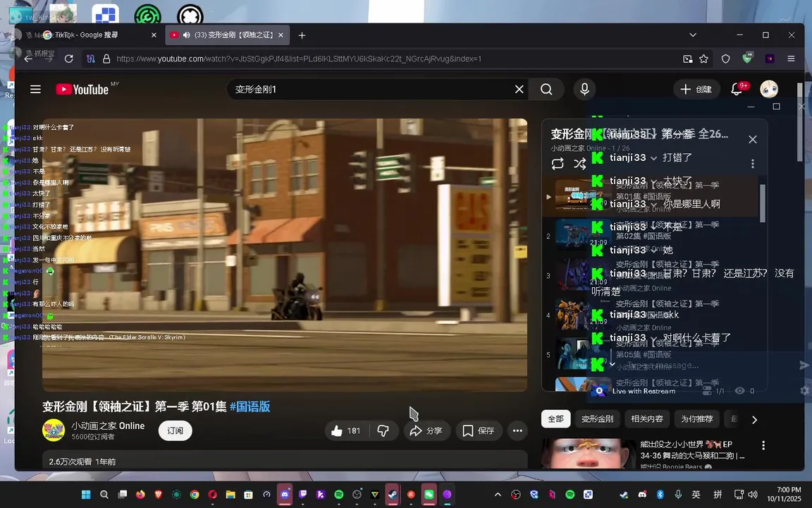Open YouTube notifications bell
This screenshot has height=508, width=812.
coord(737,89)
